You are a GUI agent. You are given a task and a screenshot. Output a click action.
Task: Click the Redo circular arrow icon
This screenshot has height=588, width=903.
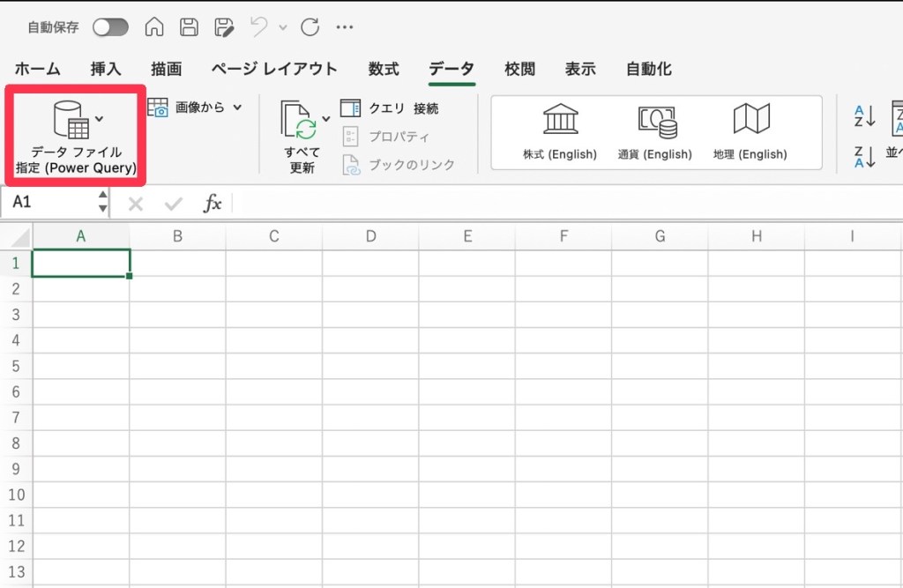click(310, 27)
